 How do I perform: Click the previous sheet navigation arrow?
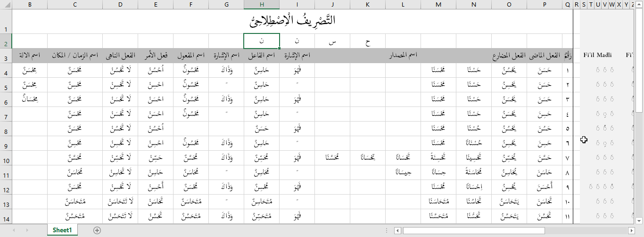14,230
